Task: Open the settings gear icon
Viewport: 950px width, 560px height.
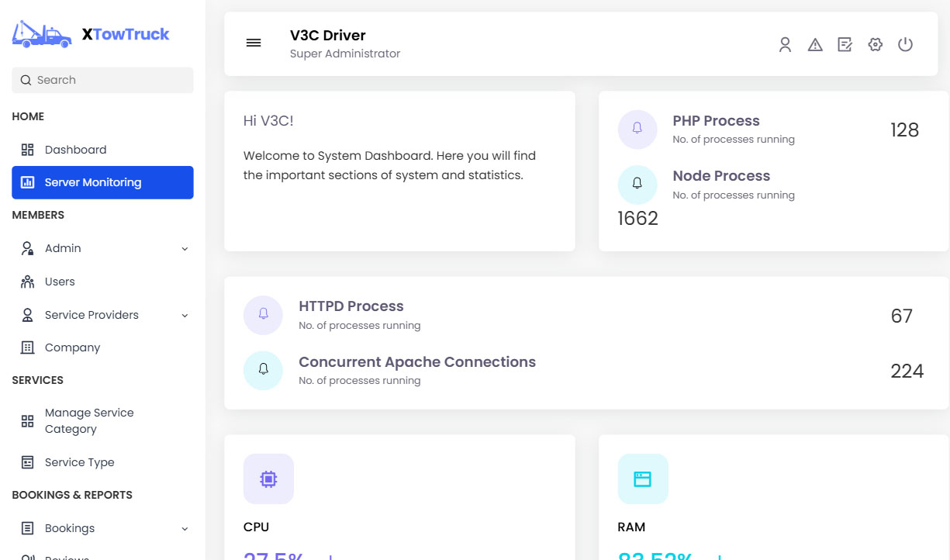Action: point(876,45)
